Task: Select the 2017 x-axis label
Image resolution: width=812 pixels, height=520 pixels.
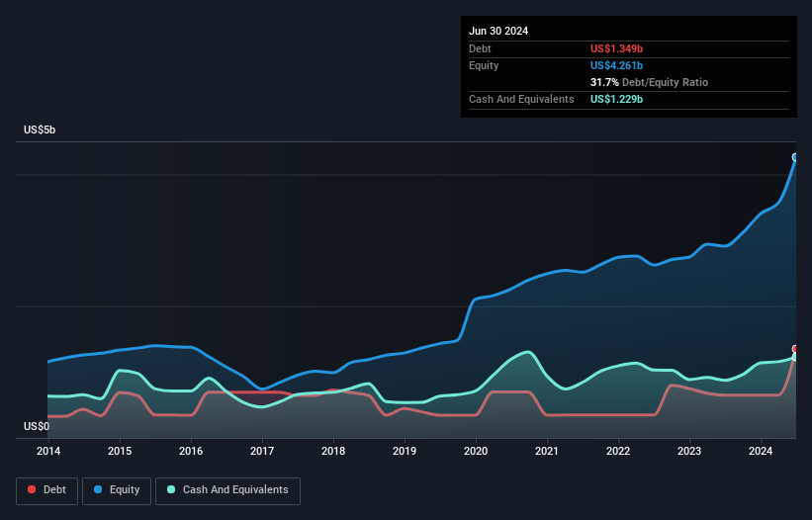Action: (262, 451)
